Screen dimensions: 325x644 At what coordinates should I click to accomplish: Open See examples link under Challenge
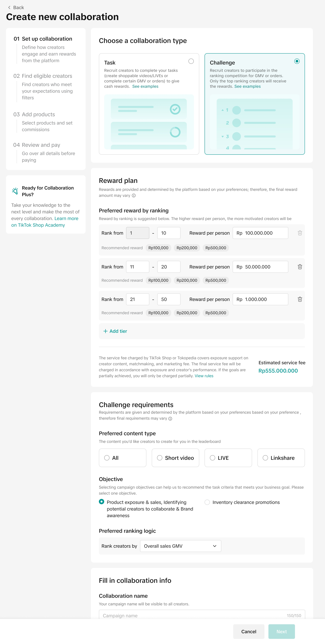[247, 86]
